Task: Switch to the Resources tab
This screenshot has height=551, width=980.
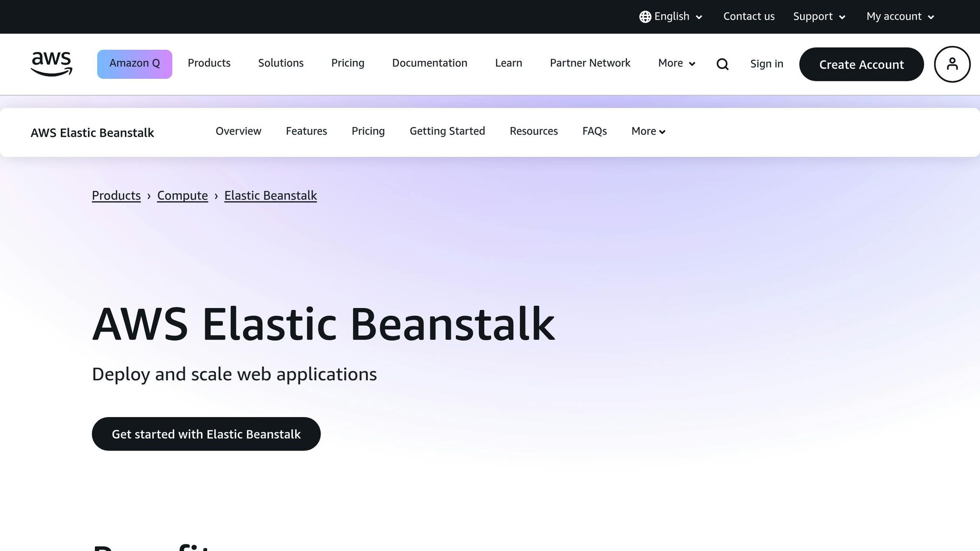Action: [x=534, y=131]
